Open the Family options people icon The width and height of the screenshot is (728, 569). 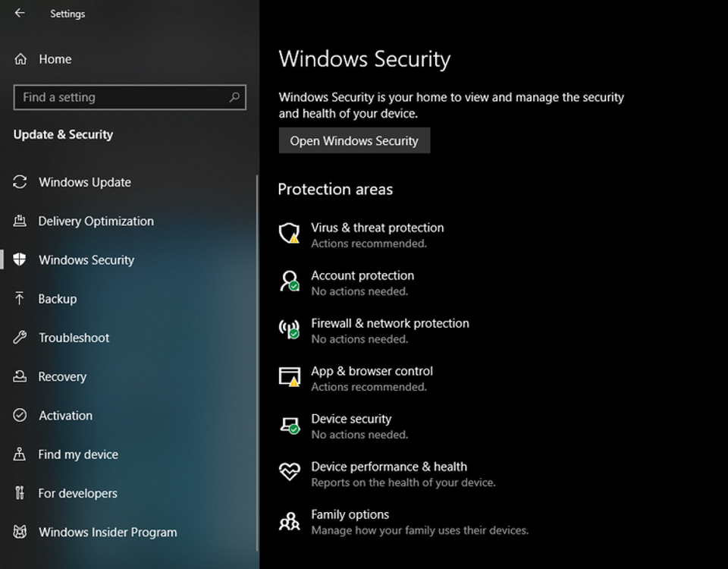[x=289, y=520]
